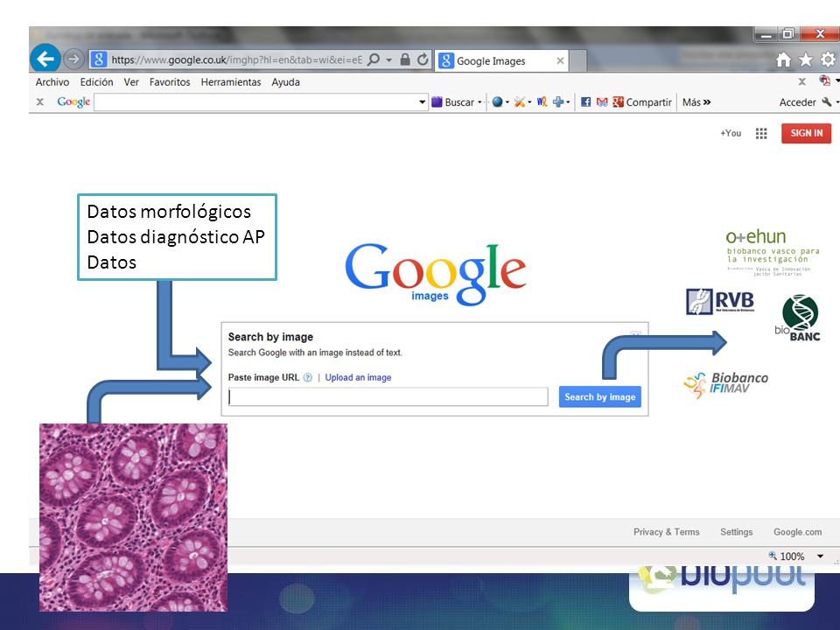Click the WR icon in Google toolbar
Screen dimensions: 840x630
(x=542, y=101)
